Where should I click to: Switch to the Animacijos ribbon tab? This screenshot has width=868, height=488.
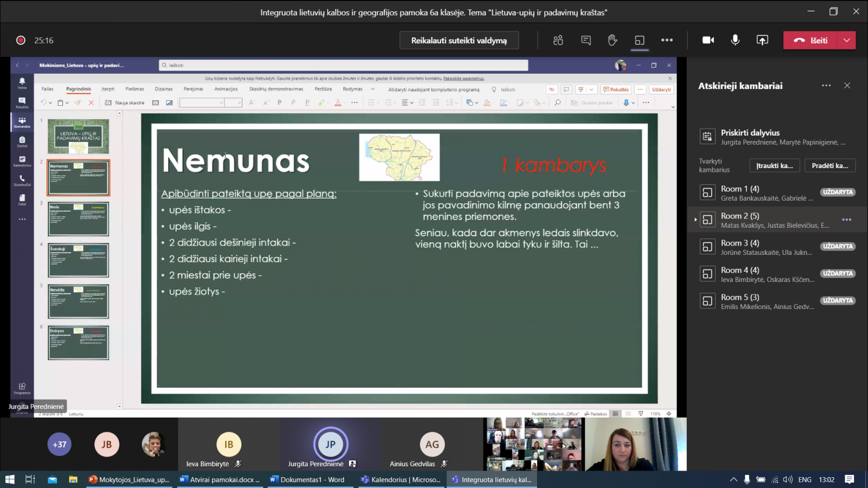pyautogui.click(x=226, y=89)
